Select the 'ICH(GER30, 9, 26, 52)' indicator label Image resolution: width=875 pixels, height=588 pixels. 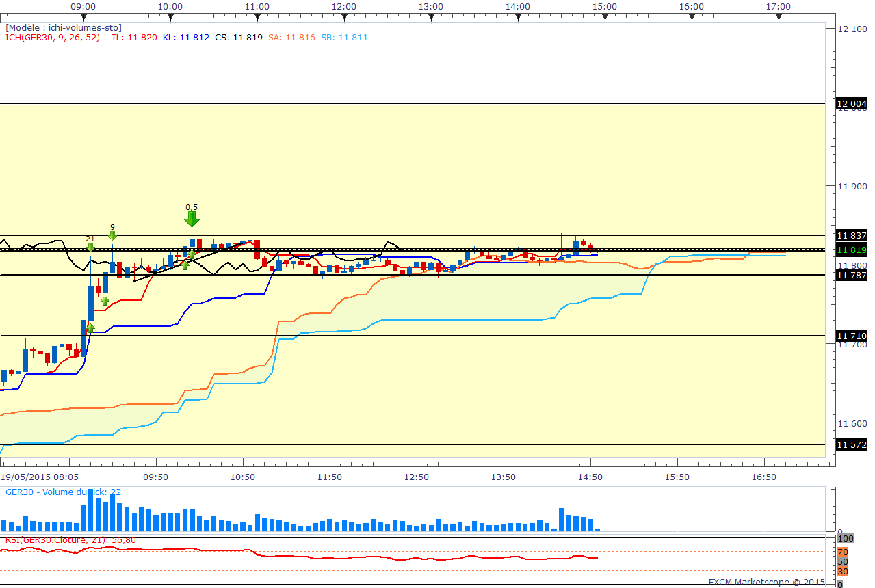53,38
